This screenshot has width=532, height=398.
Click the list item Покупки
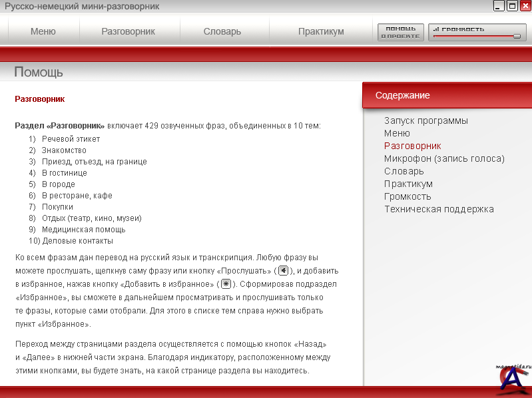tap(57, 207)
